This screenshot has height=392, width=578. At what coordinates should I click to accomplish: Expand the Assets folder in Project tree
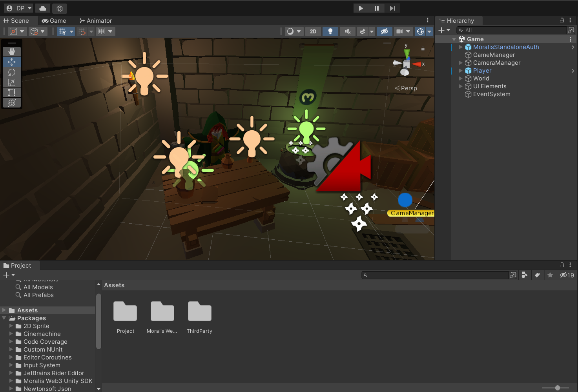pyautogui.click(x=4, y=310)
